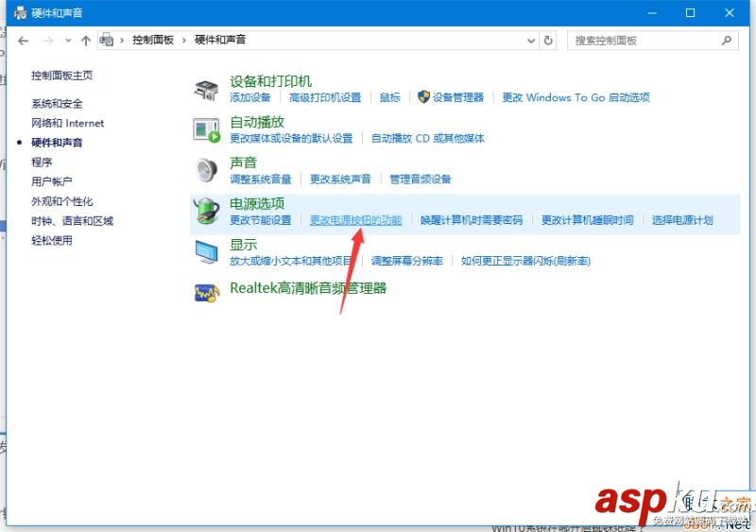Open 时钟、语言和区域 in sidebar
756x532 pixels.
(73, 221)
